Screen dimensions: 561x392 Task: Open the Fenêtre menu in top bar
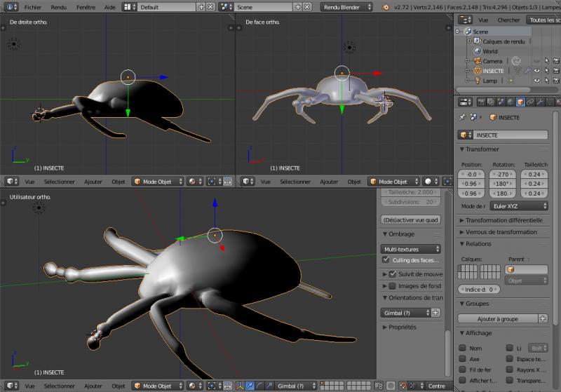86,6
